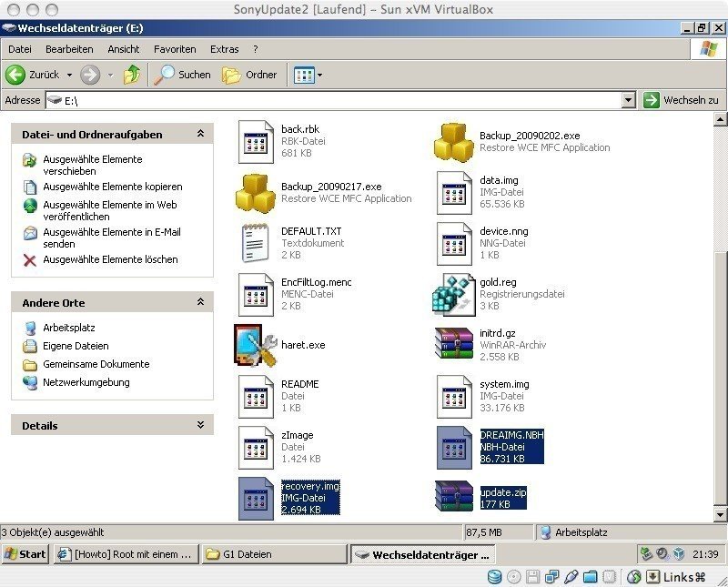The height and width of the screenshot is (587, 728).
Task: Click the Wechseldatenträger taskbar button
Action: [x=423, y=554]
